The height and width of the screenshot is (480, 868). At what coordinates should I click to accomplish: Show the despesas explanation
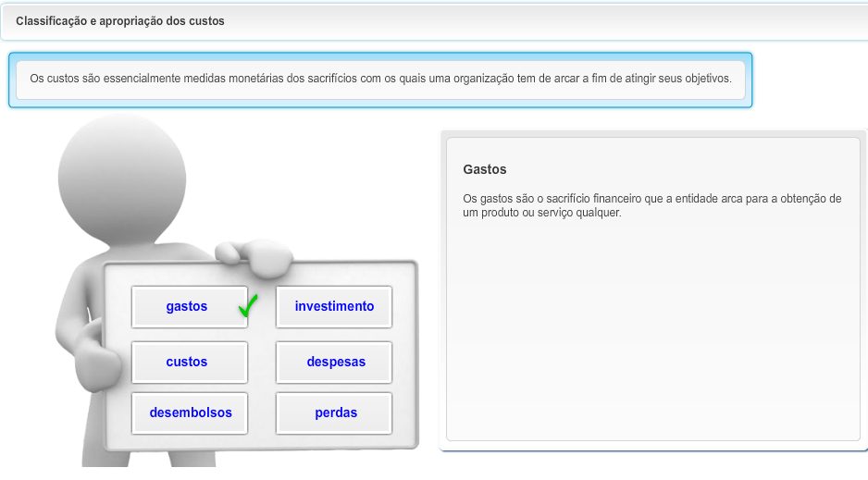pos(335,363)
